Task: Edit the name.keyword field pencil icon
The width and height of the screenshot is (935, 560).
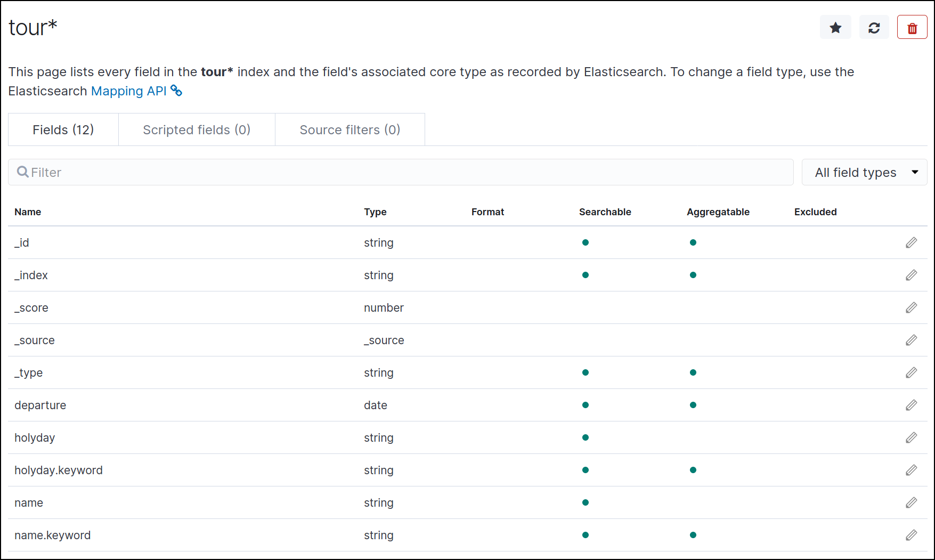Action: (911, 535)
